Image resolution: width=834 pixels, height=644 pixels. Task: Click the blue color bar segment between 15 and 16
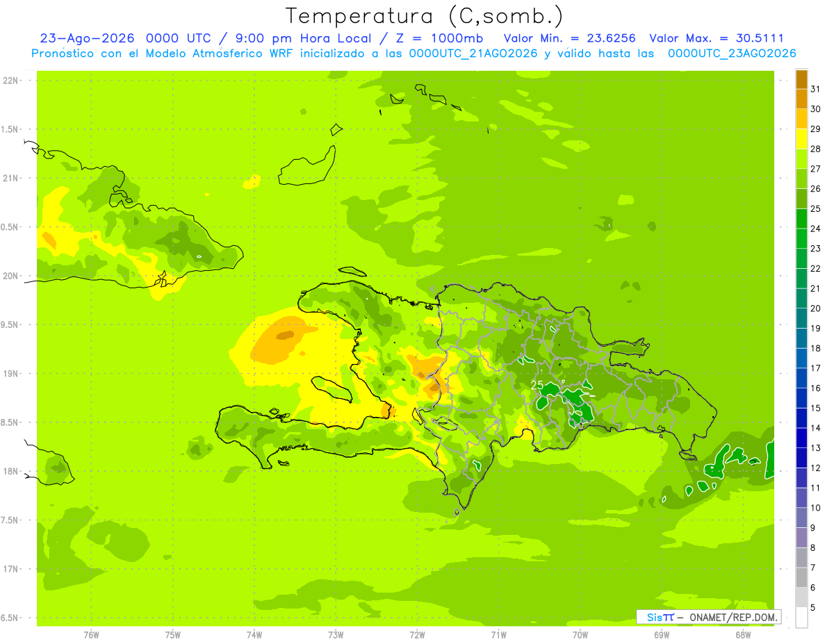click(x=801, y=398)
